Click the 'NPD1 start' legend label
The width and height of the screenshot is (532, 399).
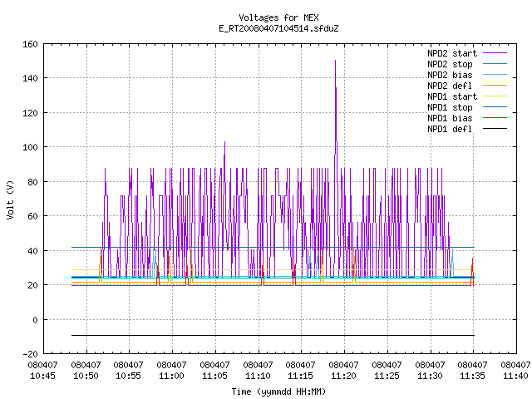coord(452,96)
